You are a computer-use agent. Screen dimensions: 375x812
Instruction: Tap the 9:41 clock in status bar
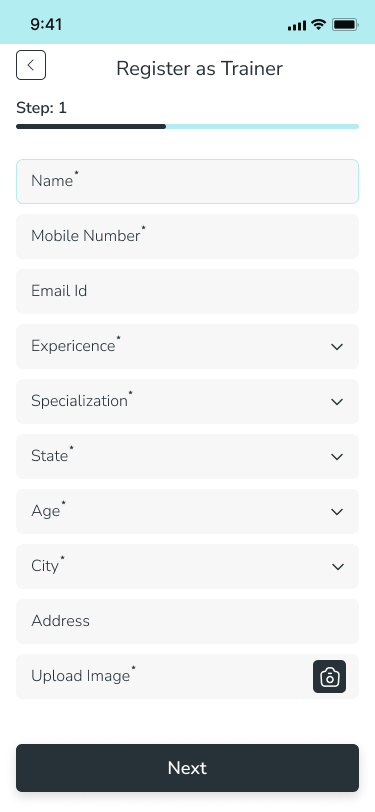point(46,24)
